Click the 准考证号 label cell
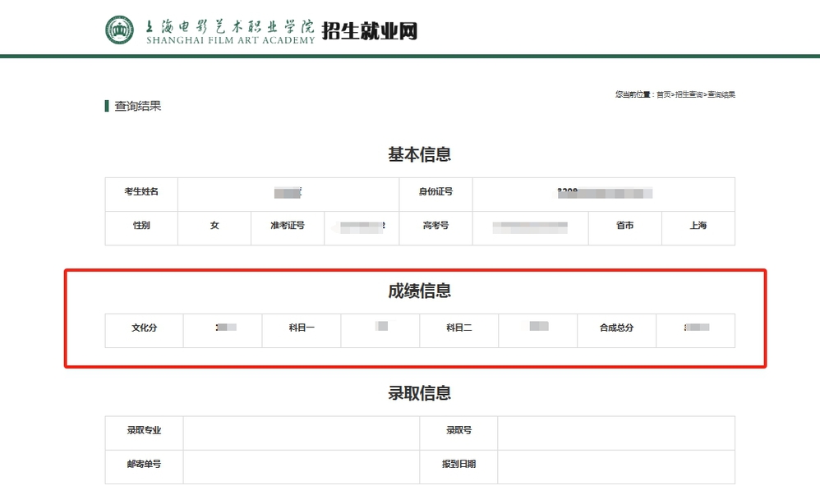820x504 pixels. click(288, 226)
